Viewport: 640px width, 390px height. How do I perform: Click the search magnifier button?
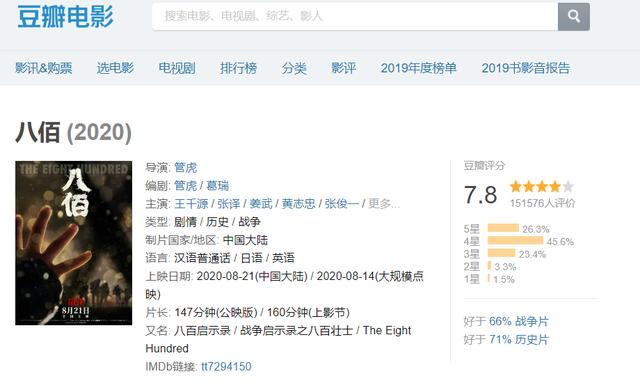click(x=573, y=17)
